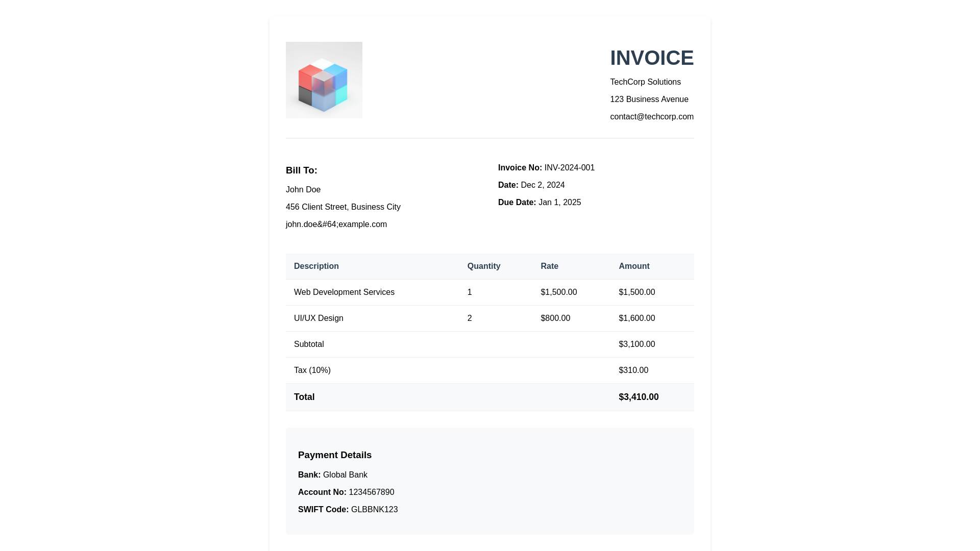Click the Amount column header
980x551 pixels.
pyautogui.click(x=633, y=266)
